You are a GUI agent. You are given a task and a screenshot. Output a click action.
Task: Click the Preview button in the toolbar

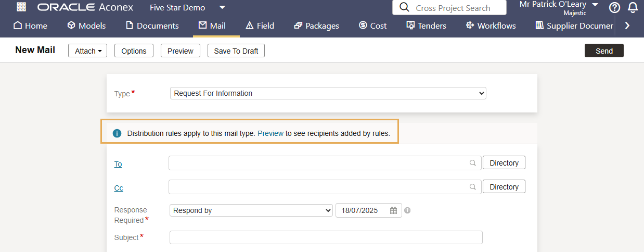click(x=181, y=51)
